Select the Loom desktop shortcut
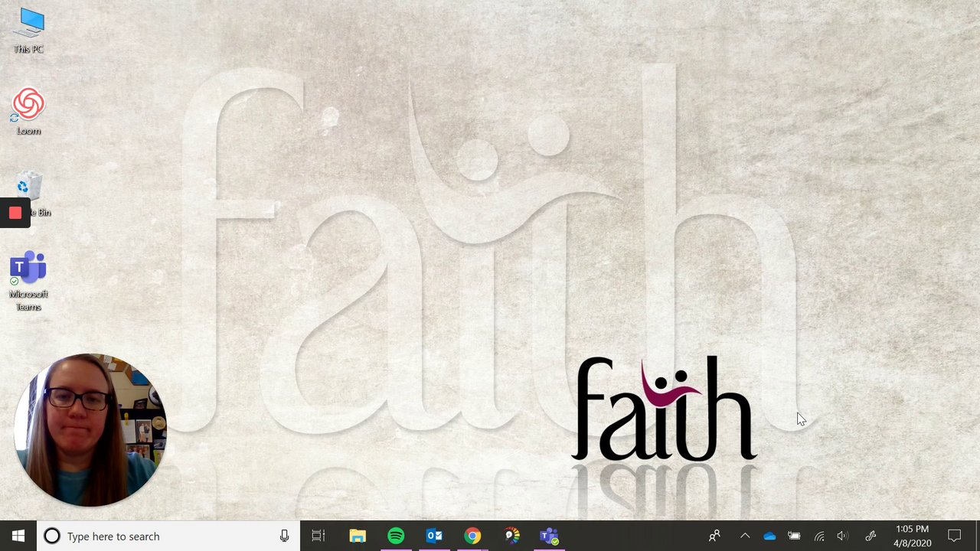980x551 pixels. point(29,112)
